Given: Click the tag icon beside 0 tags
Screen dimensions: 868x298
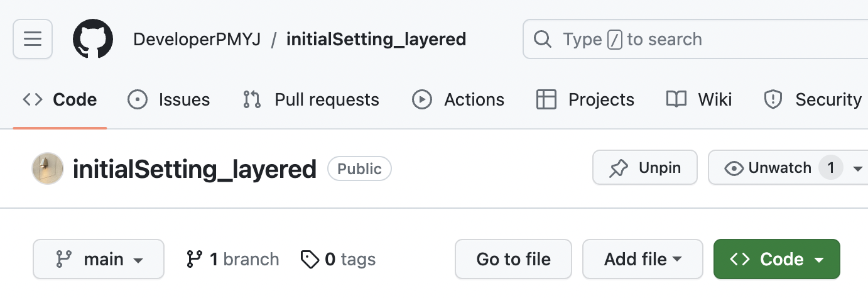Looking at the screenshot, I should coord(310,259).
